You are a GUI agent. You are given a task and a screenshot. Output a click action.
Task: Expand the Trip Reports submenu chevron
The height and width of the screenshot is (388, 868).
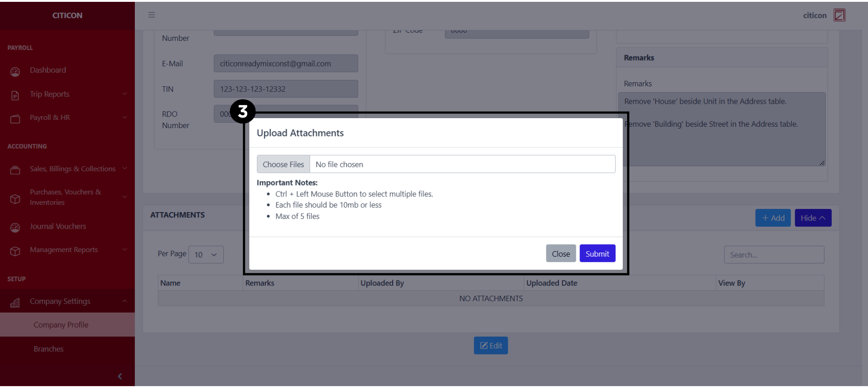[x=124, y=94]
